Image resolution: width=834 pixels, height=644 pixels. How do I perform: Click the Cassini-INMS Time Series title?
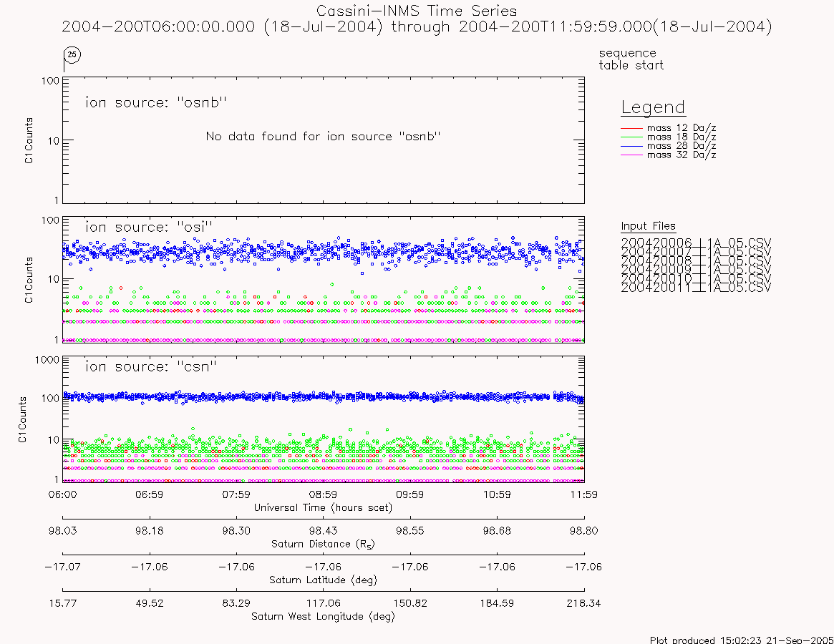point(417,11)
